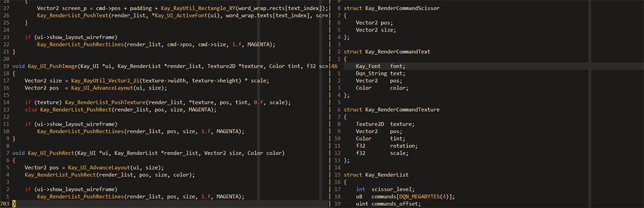Click line number 703 in left pane
This screenshot has width=644, height=208.
click(4, 204)
